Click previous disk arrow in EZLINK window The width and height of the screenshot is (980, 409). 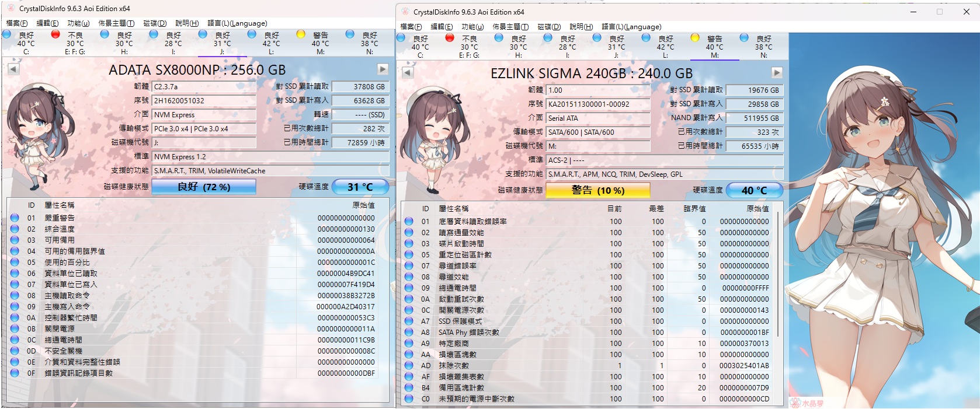tap(408, 73)
